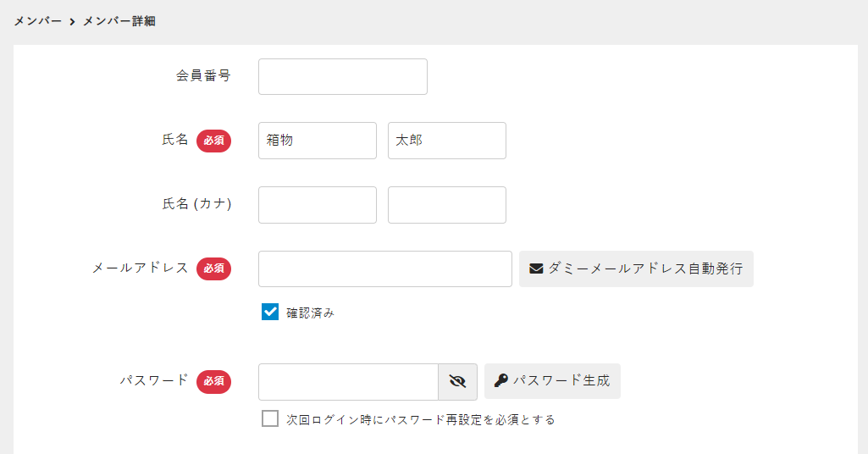This screenshot has width=868, height=454.
Task: Click the メンバー詳細 breadcrumb item
Action: point(119,21)
